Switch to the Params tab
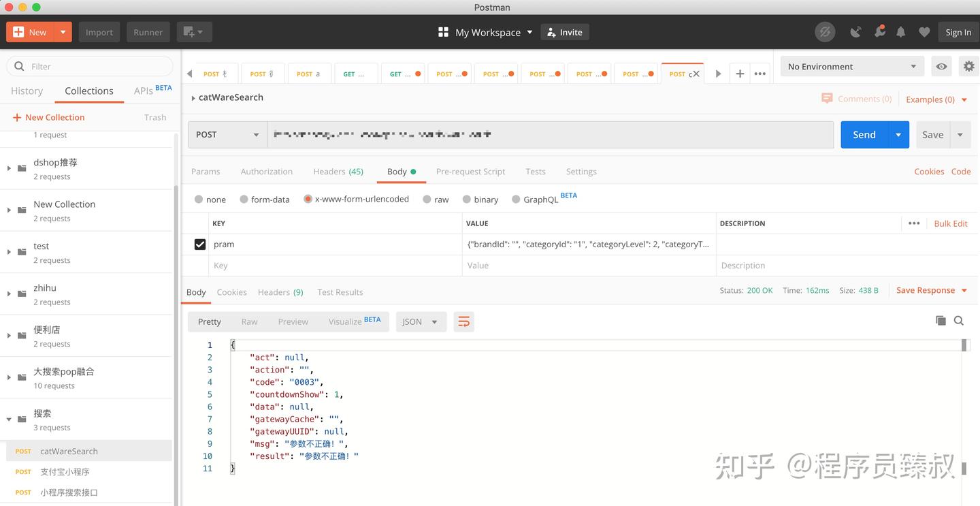Screen dimensions: 980x506 (206, 172)
